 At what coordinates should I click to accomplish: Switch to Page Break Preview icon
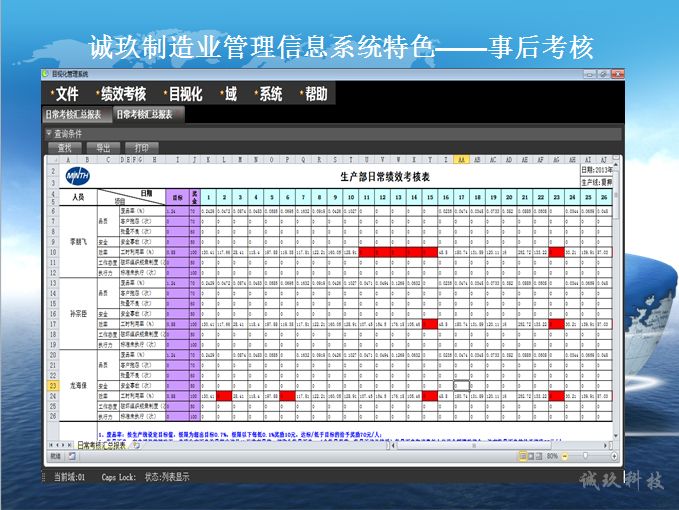tap(539, 456)
